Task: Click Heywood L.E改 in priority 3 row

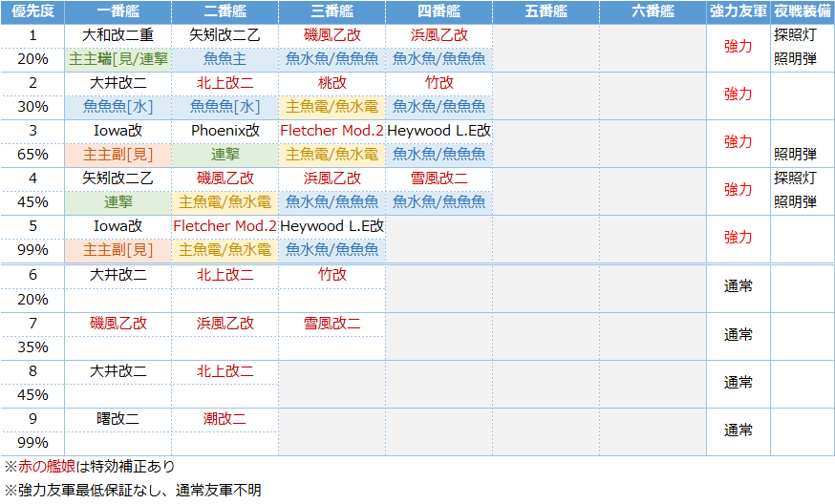Action: (x=439, y=131)
